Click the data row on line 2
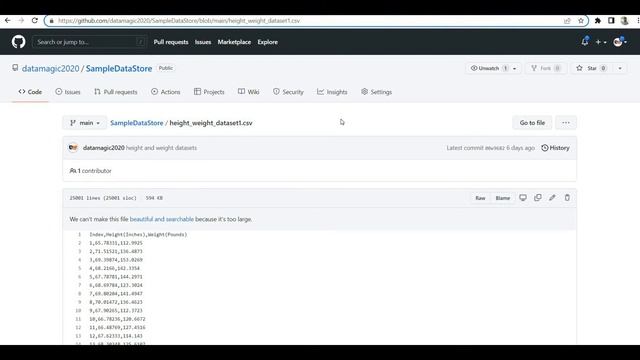This screenshot has height=360, width=640. (116, 243)
